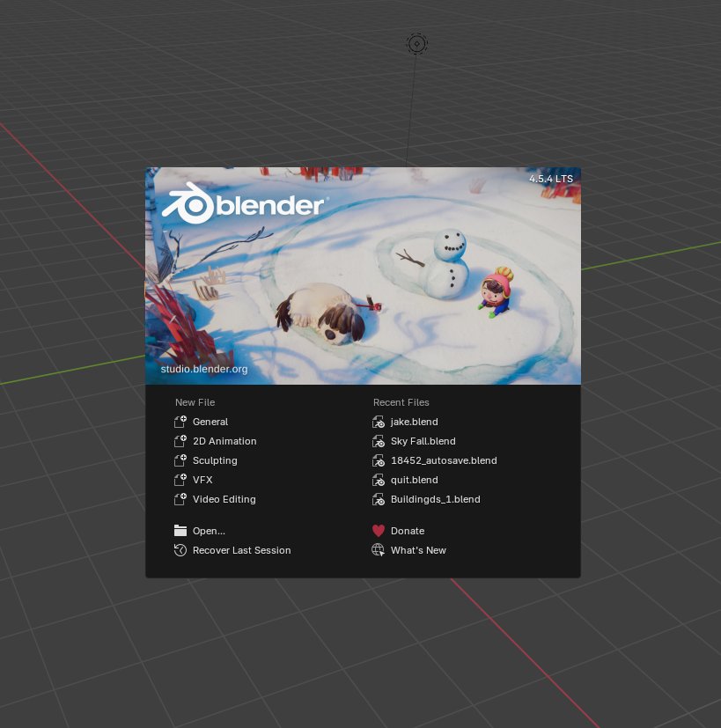Click the Blender logo on the splash
The image size is (721, 728).
pyautogui.click(x=245, y=203)
